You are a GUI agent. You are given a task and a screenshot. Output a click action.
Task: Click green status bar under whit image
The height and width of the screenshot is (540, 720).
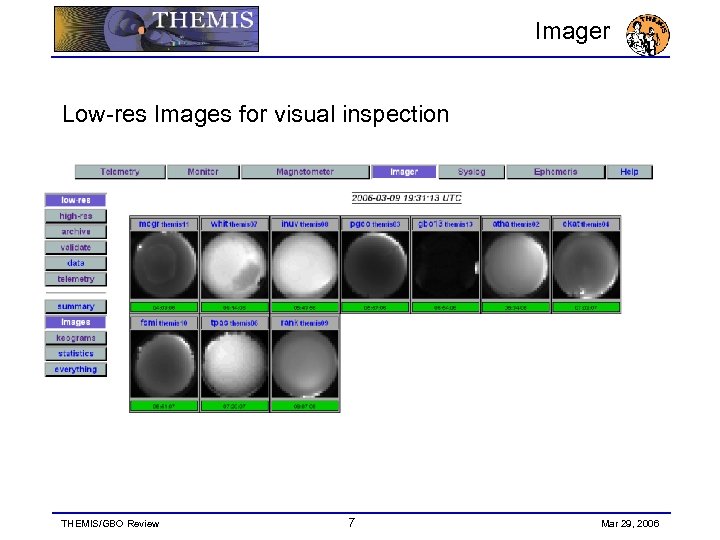click(235, 307)
